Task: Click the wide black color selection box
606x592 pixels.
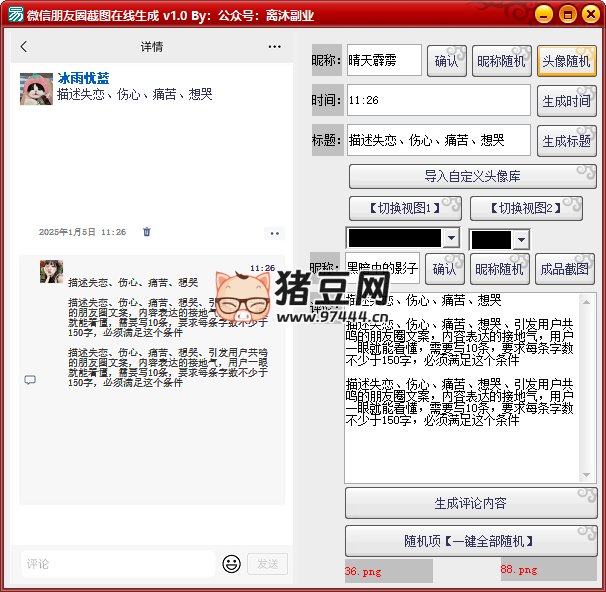Action: [395, 238]
